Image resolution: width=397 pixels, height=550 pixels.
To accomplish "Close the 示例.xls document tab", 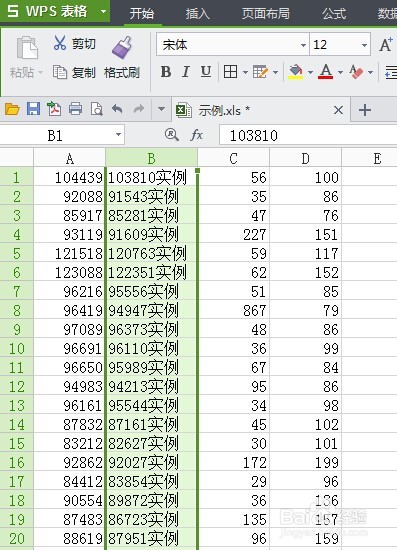I will click(338, 110).
